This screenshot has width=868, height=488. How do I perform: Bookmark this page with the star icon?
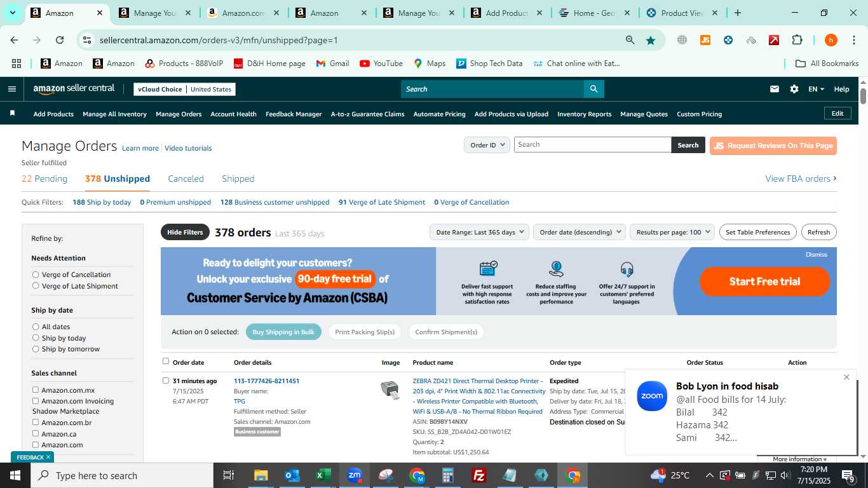(651, 40)
